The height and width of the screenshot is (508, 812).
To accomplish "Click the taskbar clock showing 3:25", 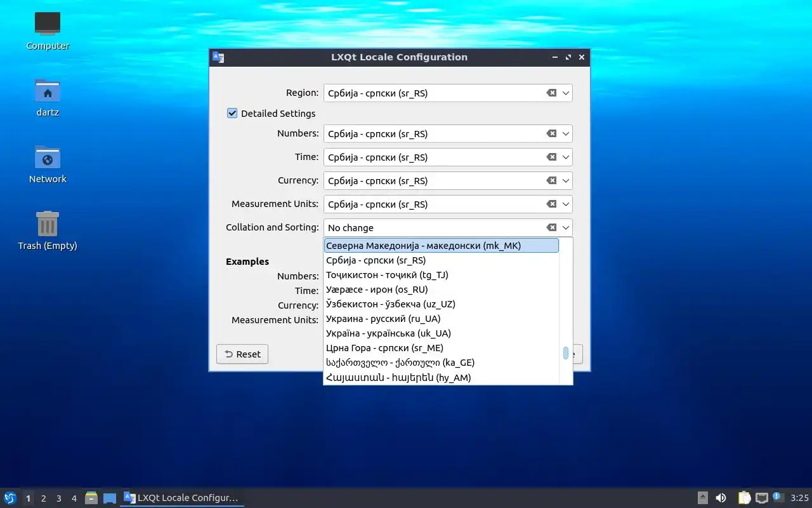I will (x=799, y=498).
